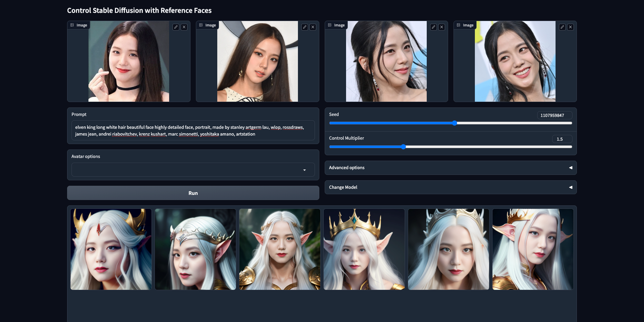Click the Seed number field
Screen dimensions: 644x322
coord(555,115)
